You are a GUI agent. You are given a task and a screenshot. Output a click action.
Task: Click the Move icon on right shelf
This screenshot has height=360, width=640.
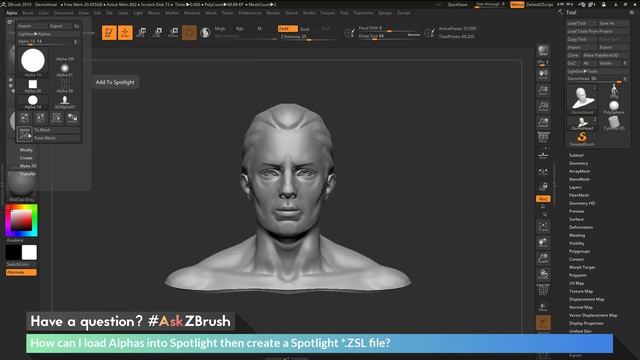tap(543, 243)
